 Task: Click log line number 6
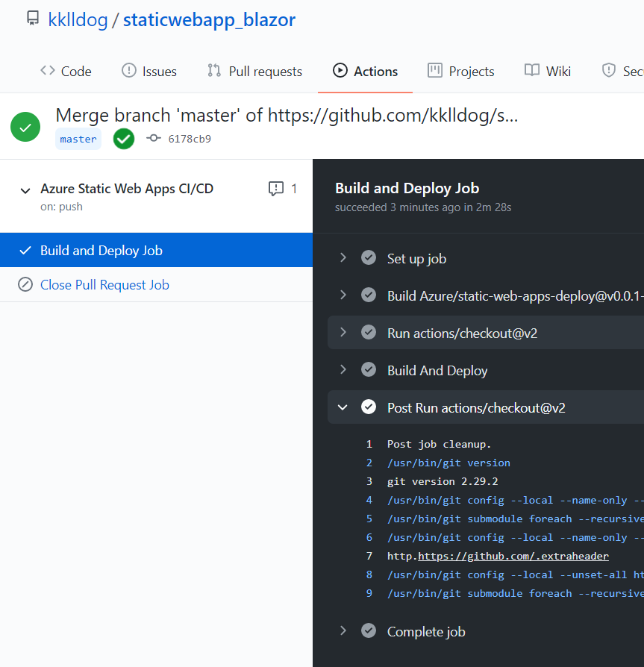coord(369,537)
